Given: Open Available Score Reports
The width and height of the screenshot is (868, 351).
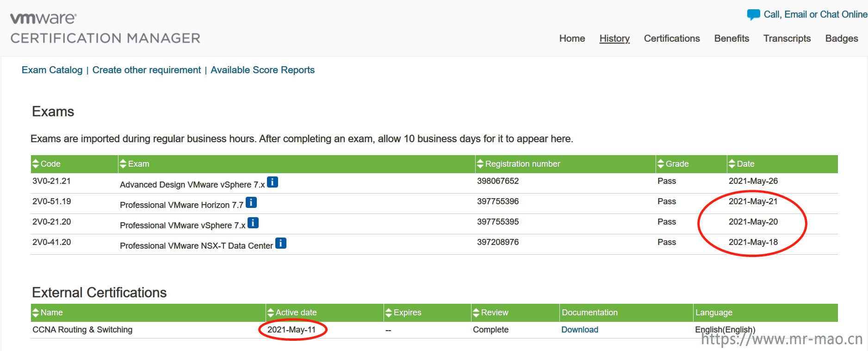Looking at the screenshot, I should pos(263,70).
